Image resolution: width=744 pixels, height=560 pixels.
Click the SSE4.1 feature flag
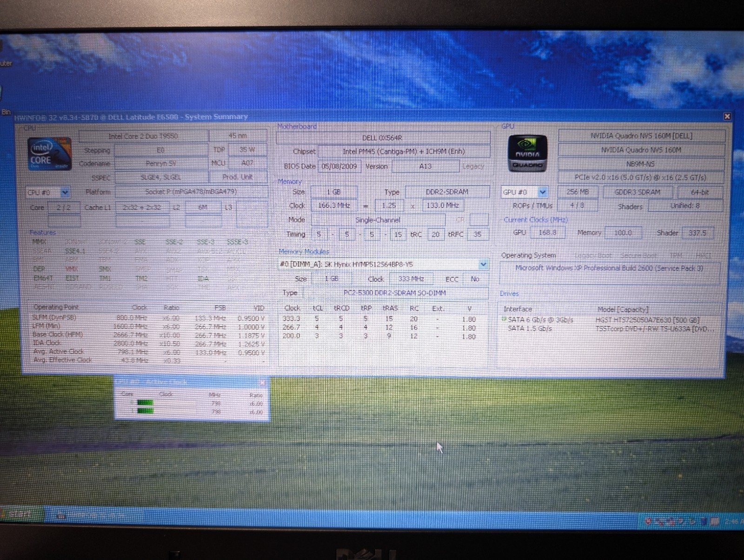[x=74, y=251]
